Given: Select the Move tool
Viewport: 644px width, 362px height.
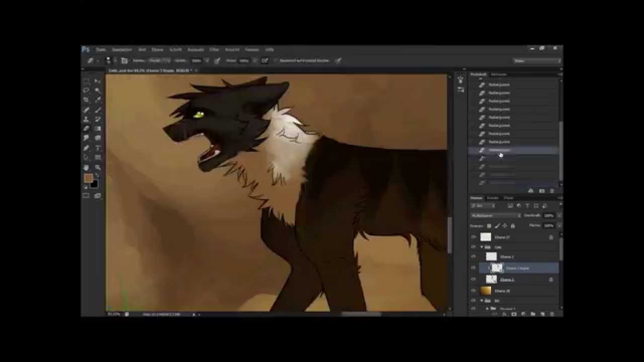Looking at the screenshot, I should 98,81.
